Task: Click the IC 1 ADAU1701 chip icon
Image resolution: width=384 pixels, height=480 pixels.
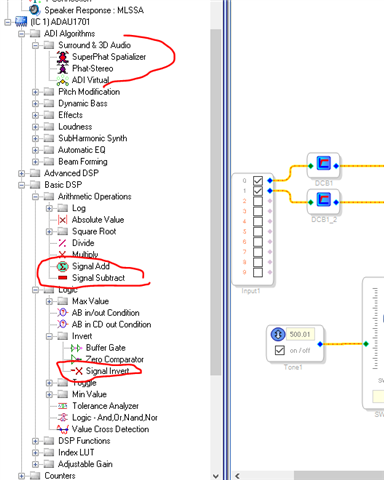Action: click(21, 22)
